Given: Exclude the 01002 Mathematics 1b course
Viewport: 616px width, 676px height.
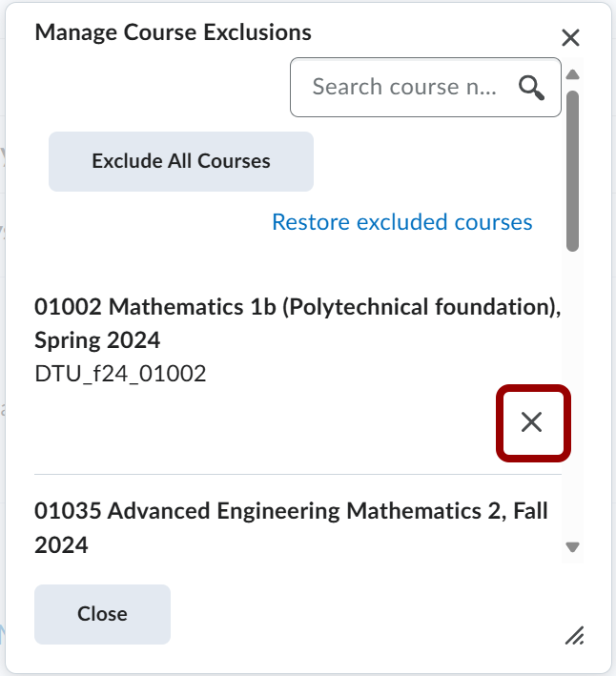Looking at the screenshot, I should 532,422.
